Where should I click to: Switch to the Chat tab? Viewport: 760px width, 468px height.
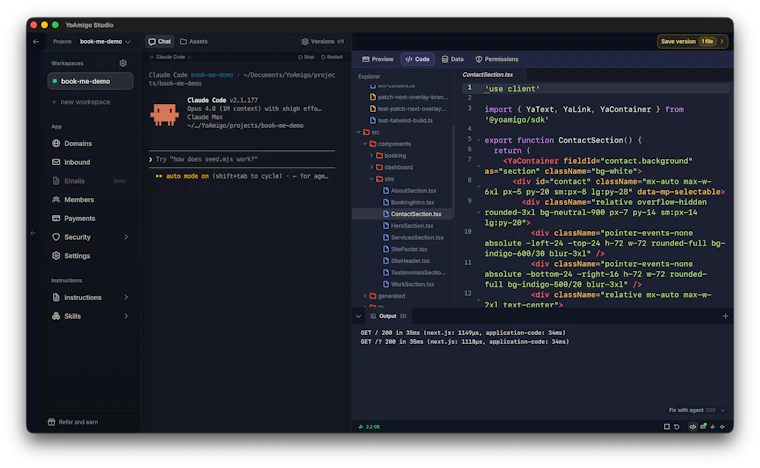[x=159, y=42]
